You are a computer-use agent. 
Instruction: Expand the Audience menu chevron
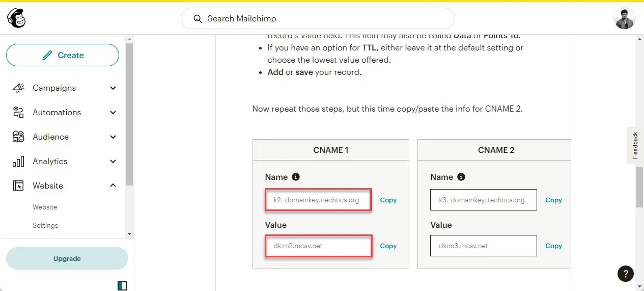[x=113, y=137]
